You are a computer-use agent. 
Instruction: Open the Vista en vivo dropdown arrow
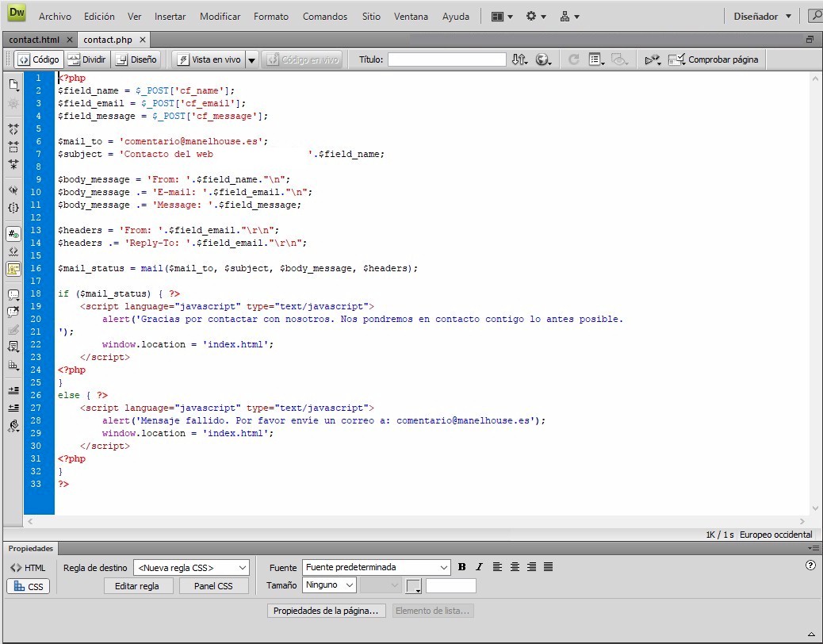tap(251, 59)
